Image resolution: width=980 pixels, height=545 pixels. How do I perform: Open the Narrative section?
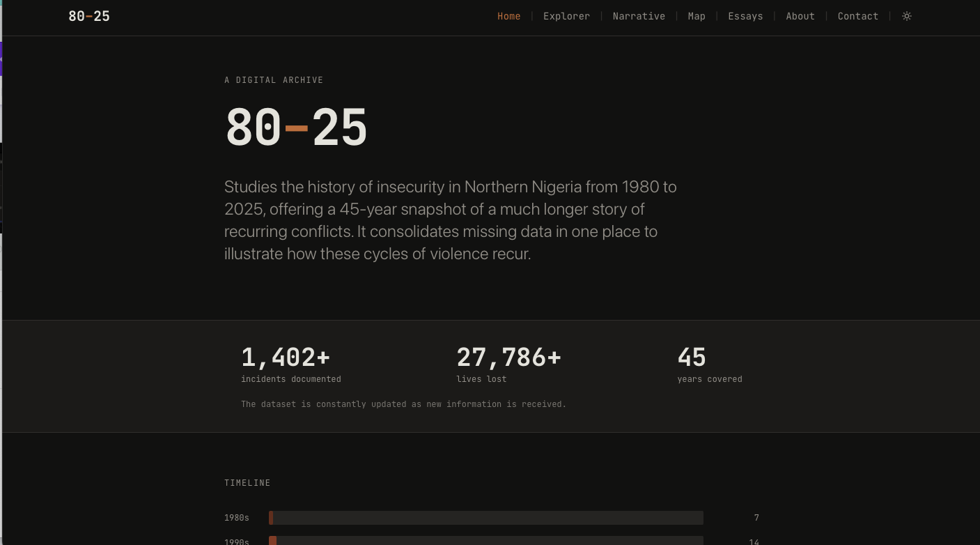[x=639, y=16]
